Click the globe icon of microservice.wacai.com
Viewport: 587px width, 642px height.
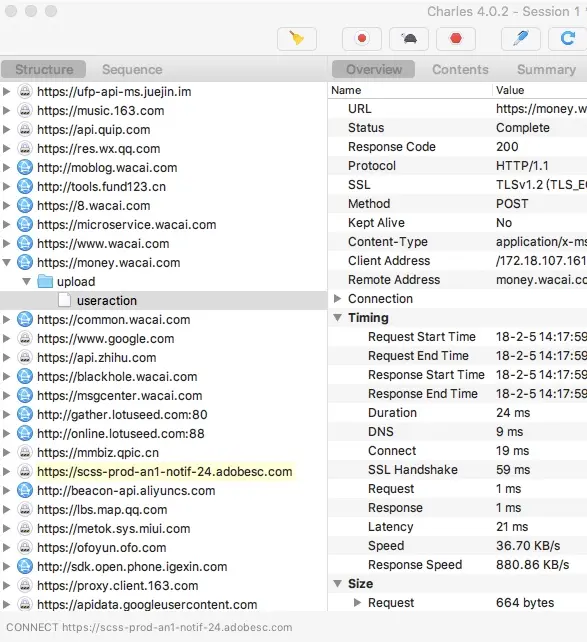tap(25, 224)
